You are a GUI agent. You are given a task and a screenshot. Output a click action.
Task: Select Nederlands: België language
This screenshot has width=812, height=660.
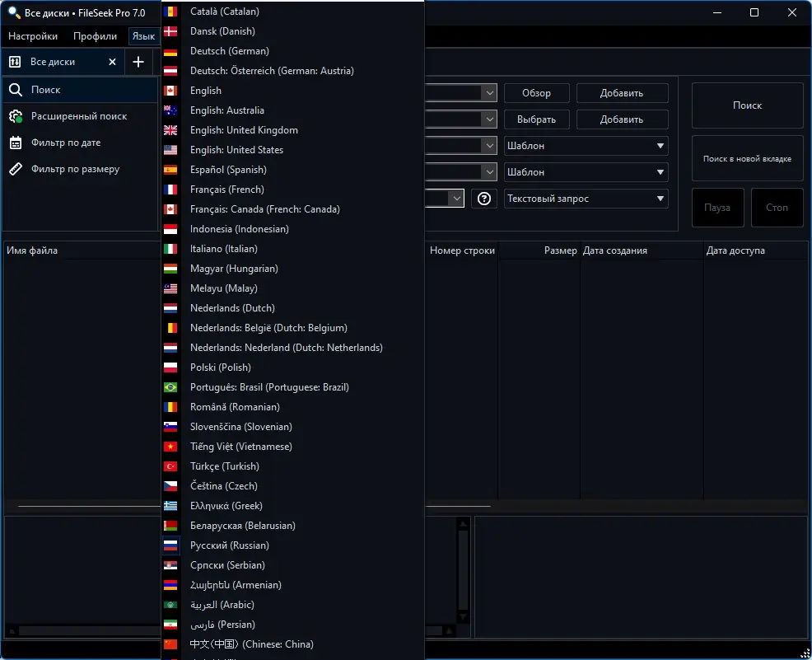pos(293,328)
